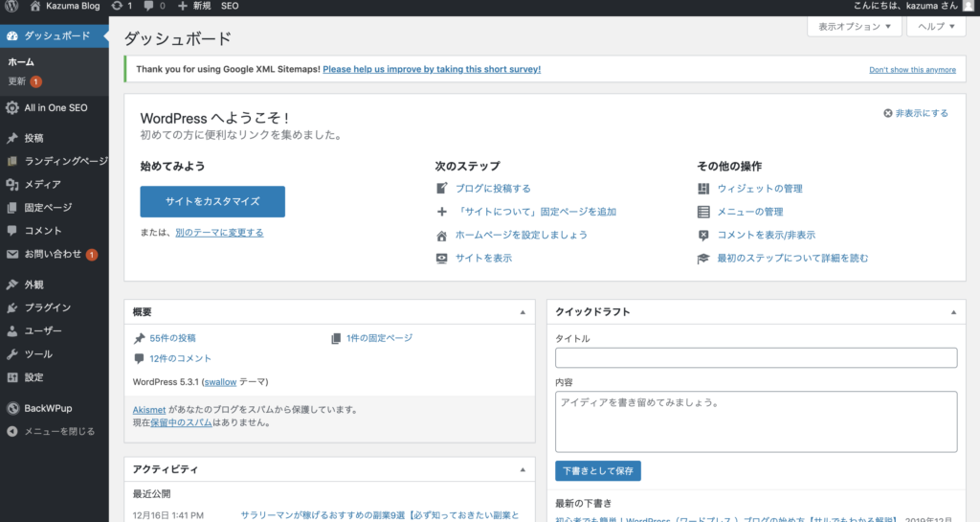Collapse the クイックドラフト panel

tap(953, 312)
